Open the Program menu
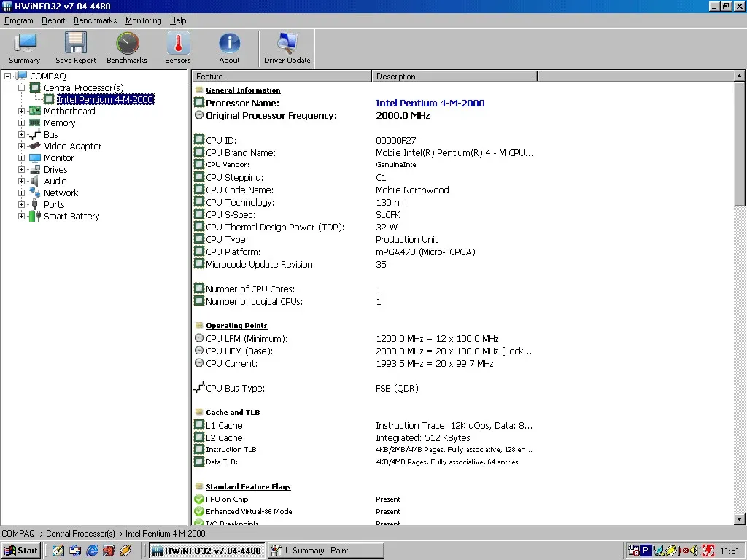The image size is (747, 560). click(x=18, y=20)
